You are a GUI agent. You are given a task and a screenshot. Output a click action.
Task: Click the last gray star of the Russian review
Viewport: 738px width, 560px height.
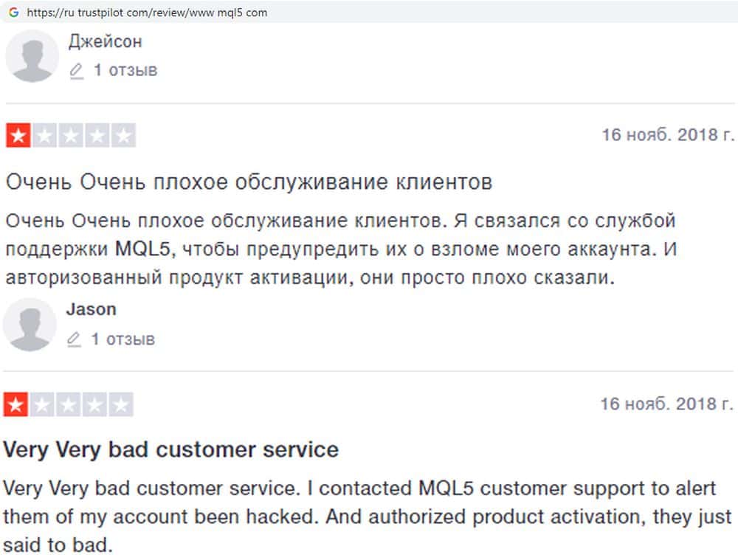[x=124, y=136]
